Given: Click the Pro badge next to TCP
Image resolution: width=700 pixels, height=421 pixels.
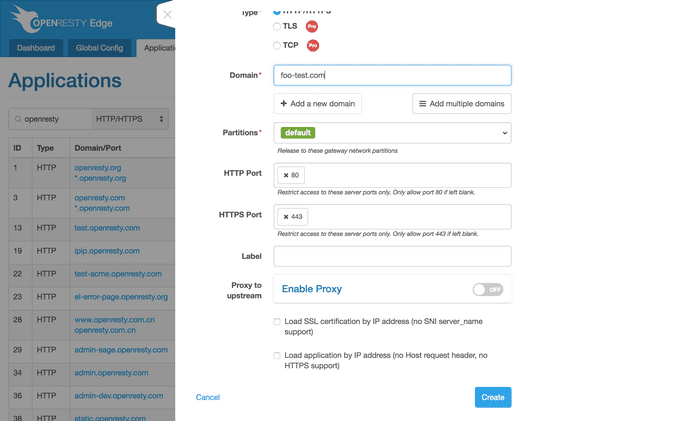Looking at the screenshot, I should [313, 45].
